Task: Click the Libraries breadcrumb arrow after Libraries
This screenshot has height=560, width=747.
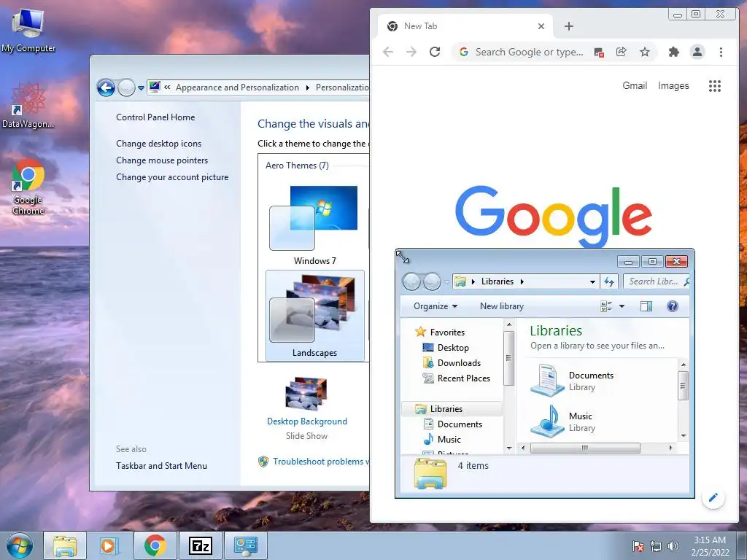Action: click(x=522, y=281)
